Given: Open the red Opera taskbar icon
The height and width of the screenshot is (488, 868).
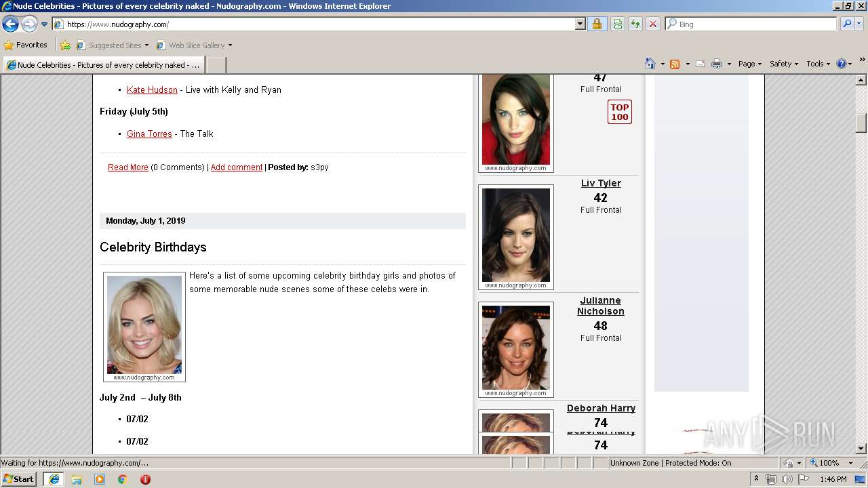Looking at the screenshot, I should pos(145,479).
